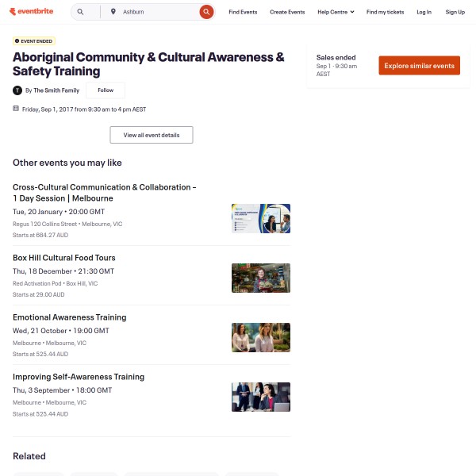Open Cross-Cultural Communication event thumbnail
This screenshot has height=476, width=476.
260,218
